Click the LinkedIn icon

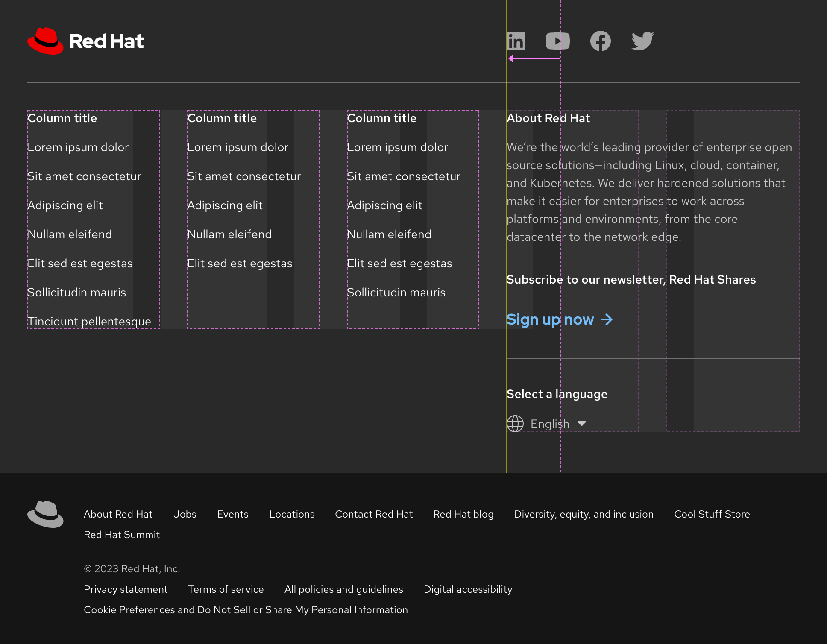[x=517, y=40]
